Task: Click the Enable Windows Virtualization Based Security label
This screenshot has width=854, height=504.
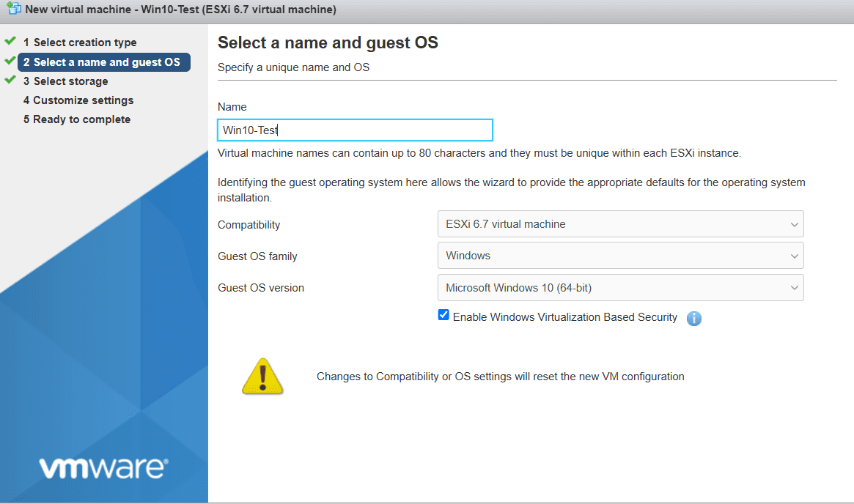Action: click(564, 317)
